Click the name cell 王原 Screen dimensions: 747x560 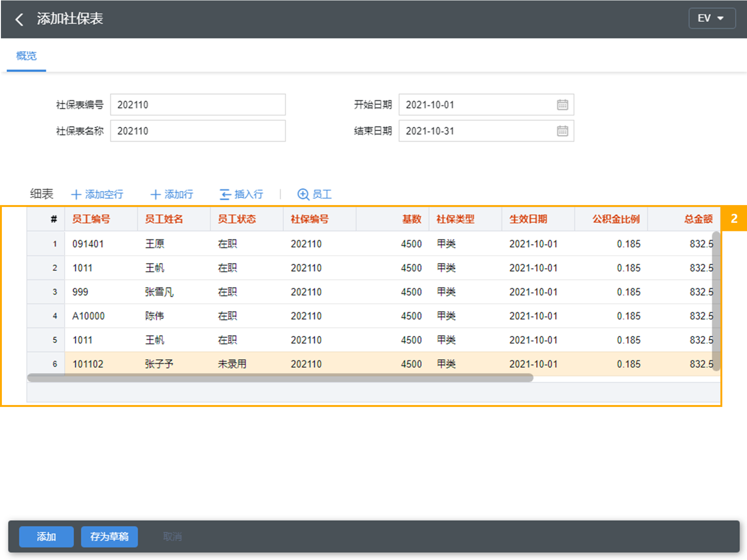(x=174, y=244)
